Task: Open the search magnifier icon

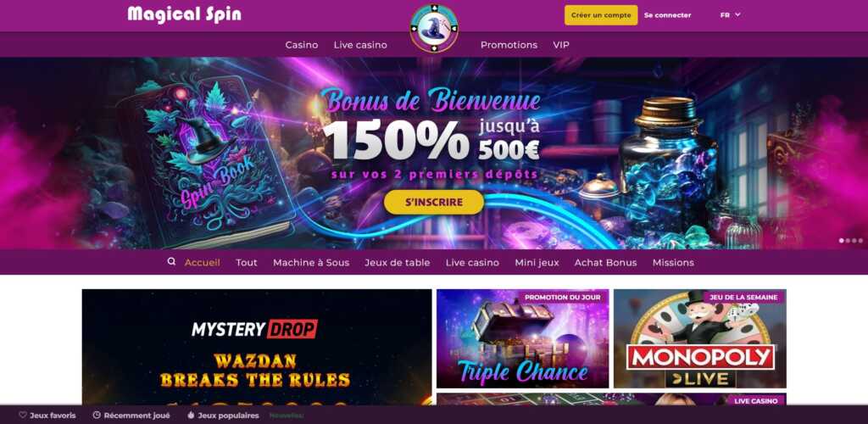Action: (171, 262)
